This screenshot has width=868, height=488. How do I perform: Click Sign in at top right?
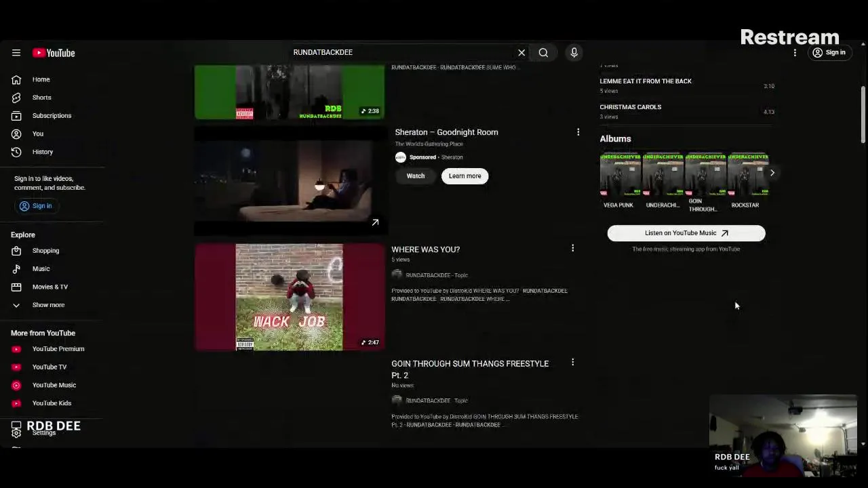click(829, 53)
